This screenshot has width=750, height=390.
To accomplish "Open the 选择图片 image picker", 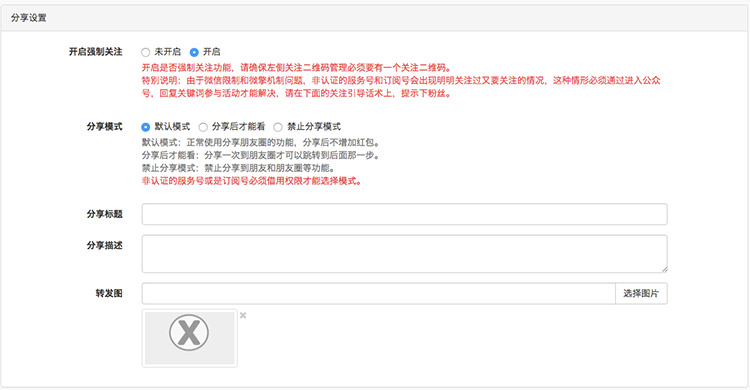I will coord(641,294).
